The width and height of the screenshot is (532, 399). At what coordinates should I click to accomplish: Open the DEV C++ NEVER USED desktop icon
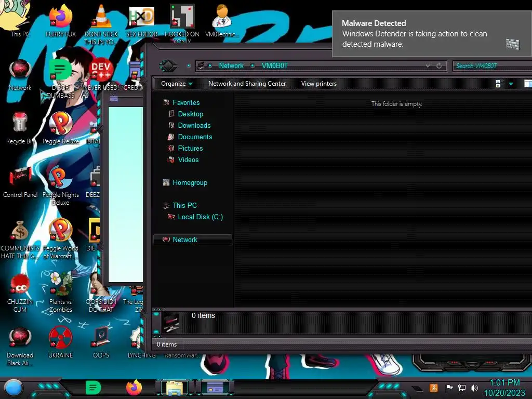coord(101,74)
